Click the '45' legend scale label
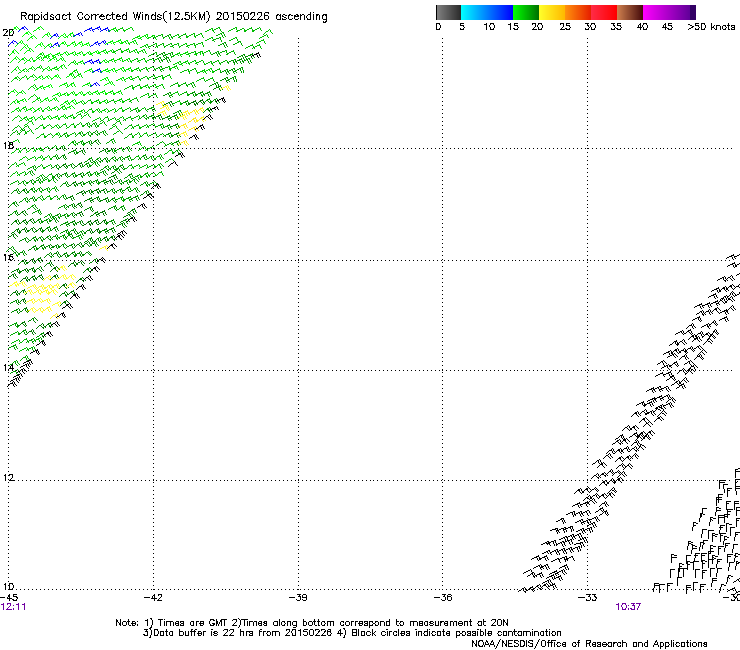 (x=667, y=27)
